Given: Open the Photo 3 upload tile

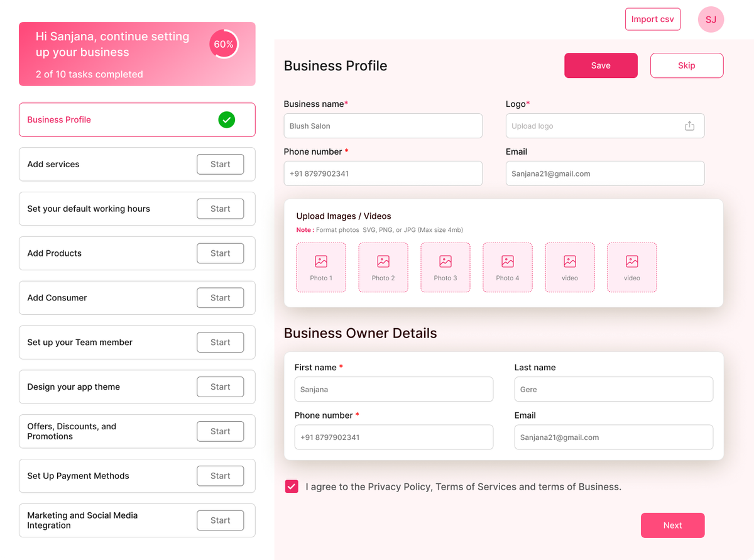Looking at the screenshot, I should [x=445, y=268].
